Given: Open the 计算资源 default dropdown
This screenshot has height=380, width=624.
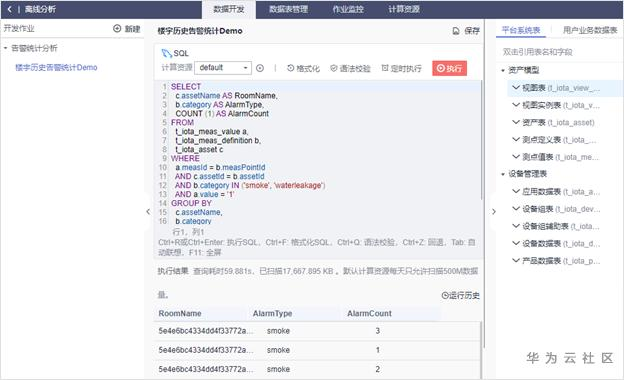Looking at the screenshot, I should (x=223, y=68).
